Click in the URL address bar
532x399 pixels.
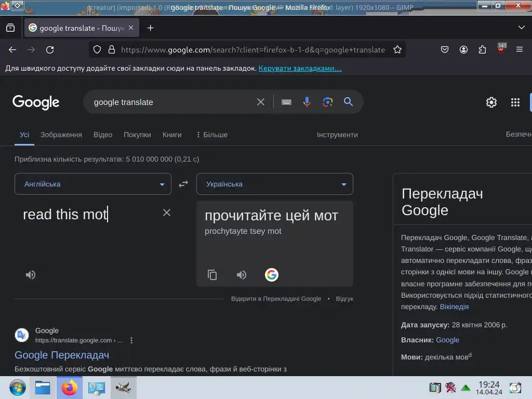click(253, 50)
